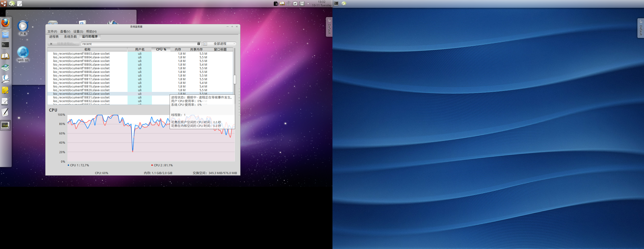This screenshot has height=249, width=644.
Task: Select row kio_recentdocumentf18818.slave-socket
Action: 140,83
